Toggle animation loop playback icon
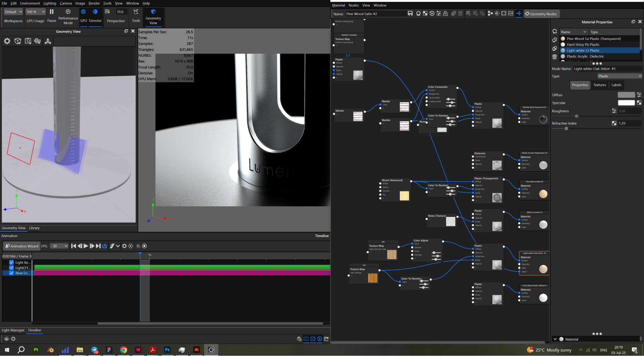This screenshot has height=356, width=644. [x=105, y=246]
